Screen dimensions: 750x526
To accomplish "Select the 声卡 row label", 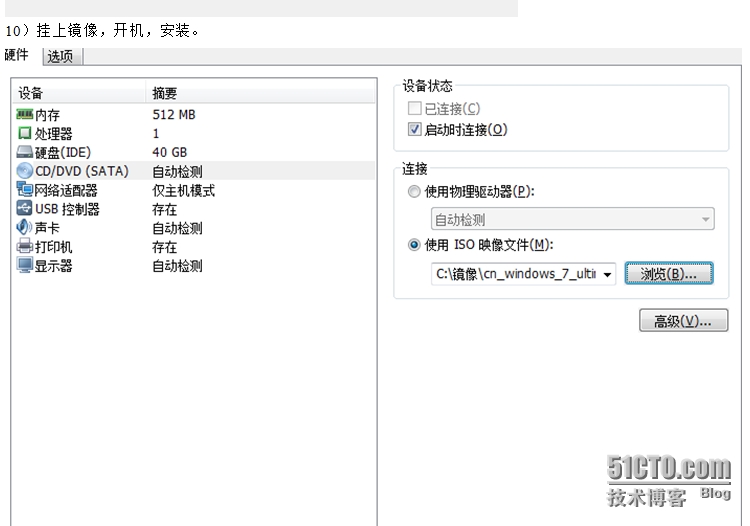I will (47, 228).
